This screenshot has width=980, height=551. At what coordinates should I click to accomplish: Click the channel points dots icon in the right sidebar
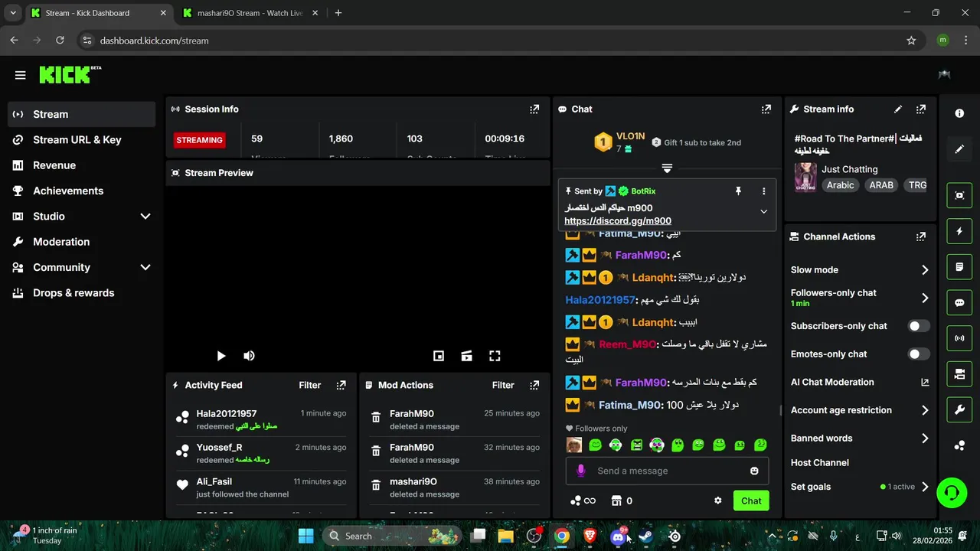coord(959,445)
